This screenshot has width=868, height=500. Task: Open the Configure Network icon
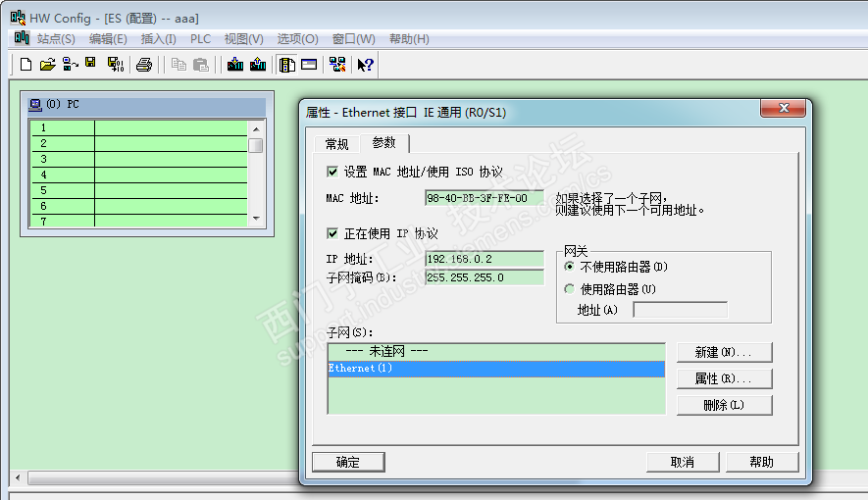point(337,65)
